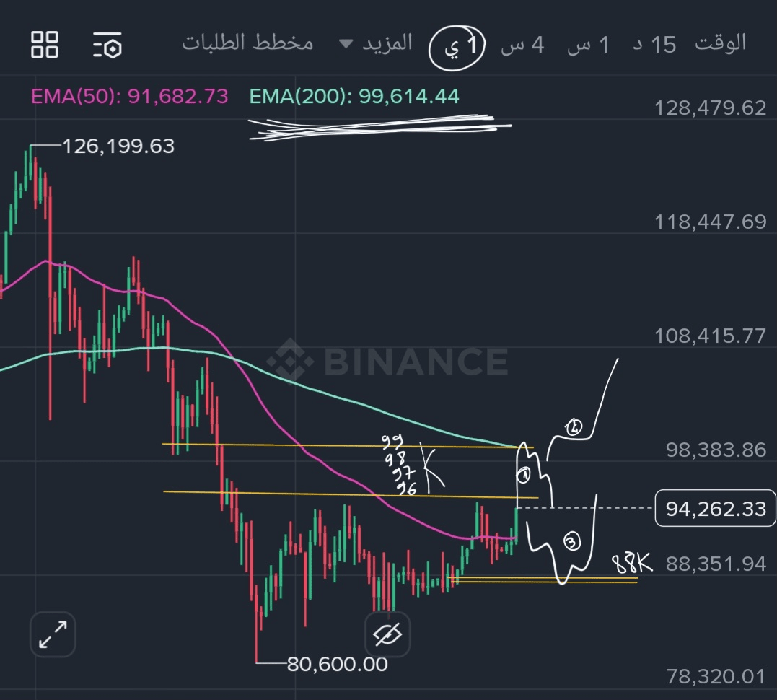Tap the EMA(50) indicator label
Image resolution: width=777 pixels, height=700 pixels.
point(130,96)
